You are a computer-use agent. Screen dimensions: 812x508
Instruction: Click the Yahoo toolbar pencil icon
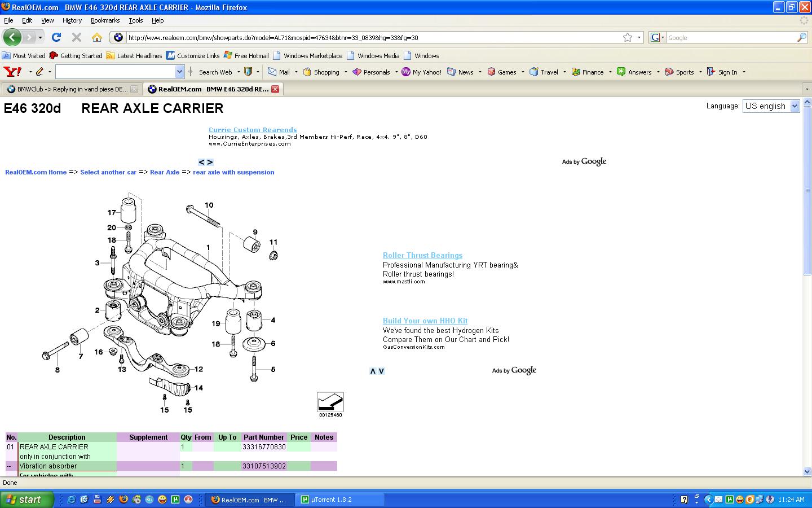(x=39, y=72)
